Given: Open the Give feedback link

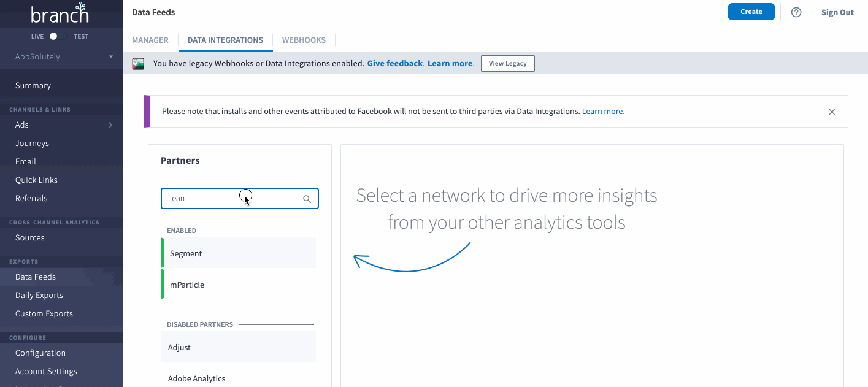Looking at the screenshot, I should [395, 63].
